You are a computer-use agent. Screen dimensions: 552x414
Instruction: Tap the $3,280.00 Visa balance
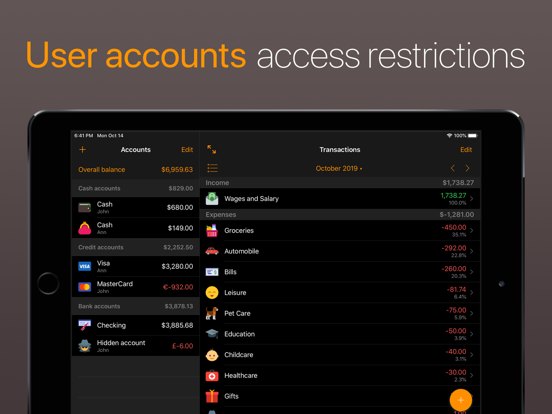pos(177,266)
